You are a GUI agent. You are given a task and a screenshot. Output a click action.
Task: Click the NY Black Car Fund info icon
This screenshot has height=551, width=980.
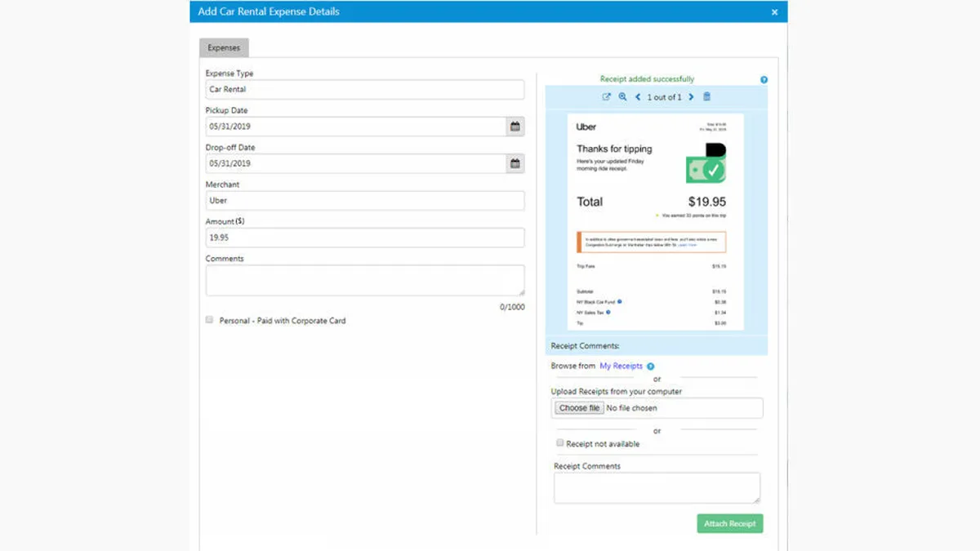click(620, 302)
